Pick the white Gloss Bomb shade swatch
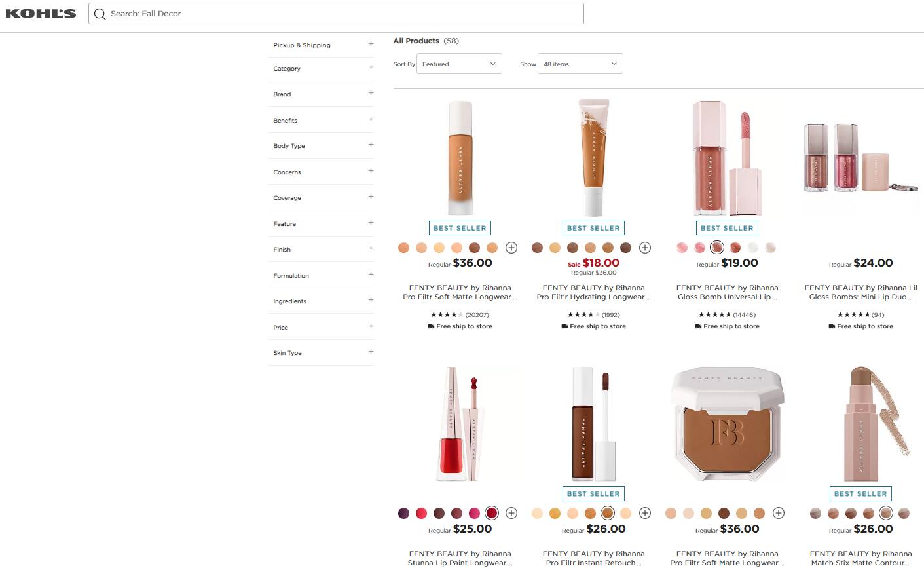The width and height of the screenshot is (924, 568). tap(753, 248)
